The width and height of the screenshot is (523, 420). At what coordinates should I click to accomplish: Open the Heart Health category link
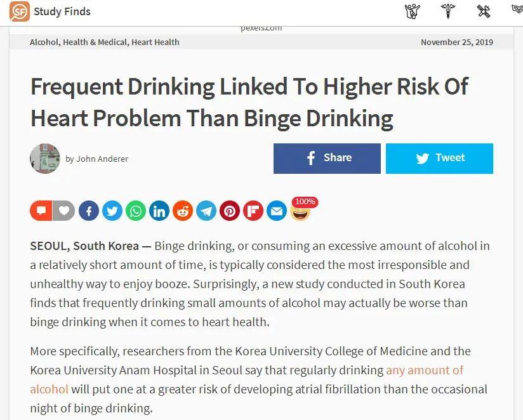point(156,42)
